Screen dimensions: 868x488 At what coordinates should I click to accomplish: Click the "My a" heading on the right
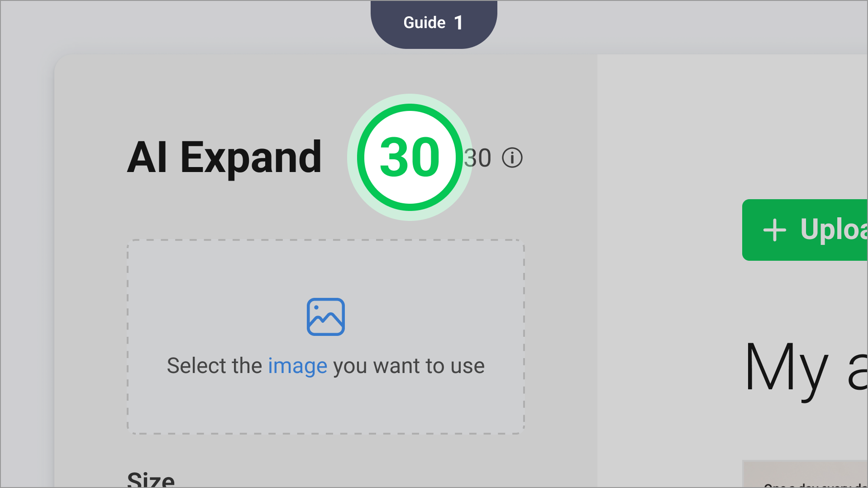pos(806,367)
